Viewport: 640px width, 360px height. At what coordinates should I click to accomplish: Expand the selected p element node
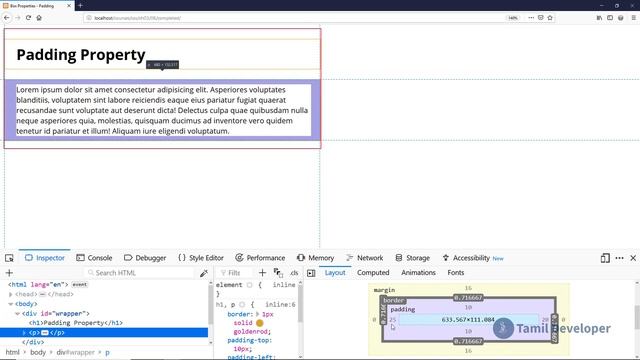(24, 333)
